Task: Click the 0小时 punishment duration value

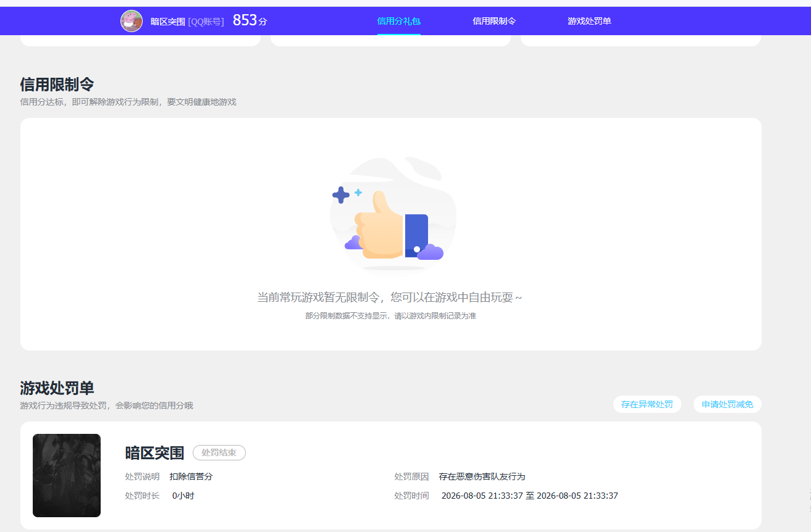Action: coord(183,496)
